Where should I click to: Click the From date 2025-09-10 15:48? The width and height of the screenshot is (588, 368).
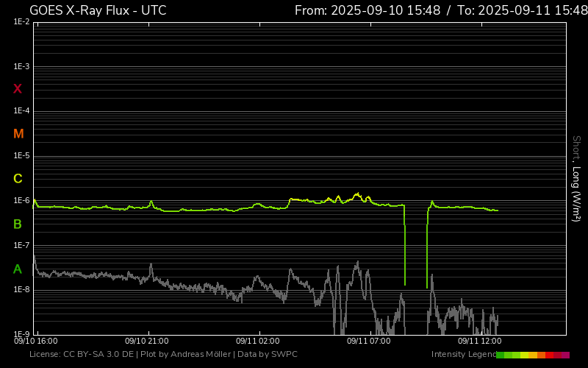pos(367,10)
